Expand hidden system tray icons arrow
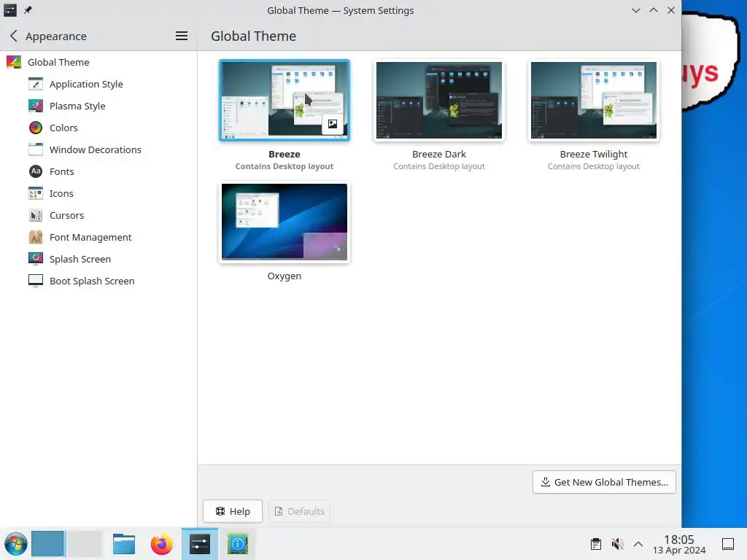The image size is (747, 560). 638,544
